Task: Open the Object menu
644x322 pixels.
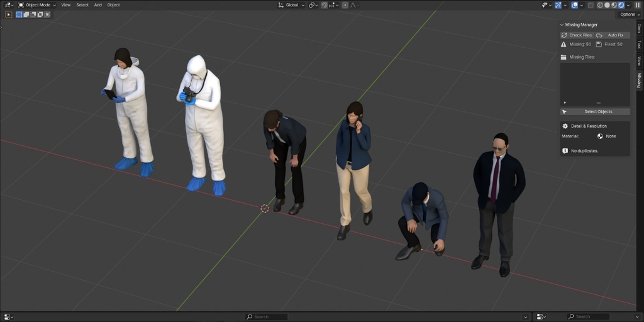Action: (x=113, y=5)
